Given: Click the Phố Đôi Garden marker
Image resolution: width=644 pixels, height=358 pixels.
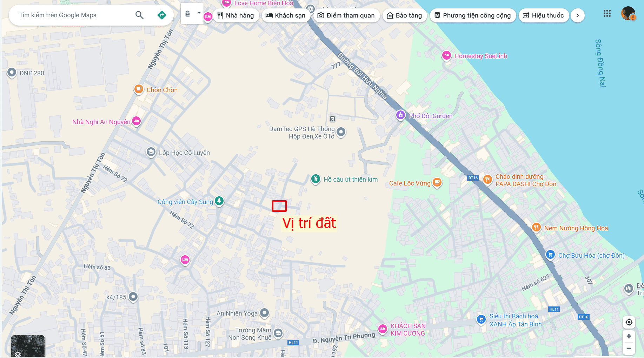Looking at the screenshot, I should [400, 115].
